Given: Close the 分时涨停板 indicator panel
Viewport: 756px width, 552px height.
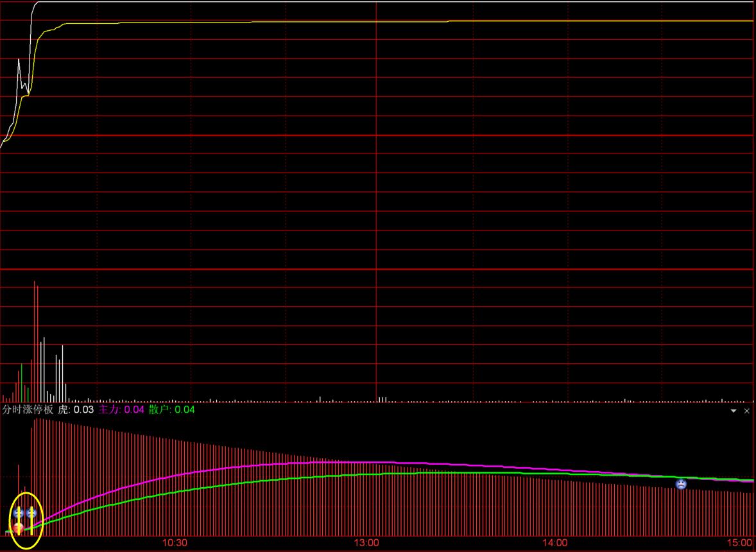Looking at the screenshot, I should pyautogui.click(x=746, y=411).
